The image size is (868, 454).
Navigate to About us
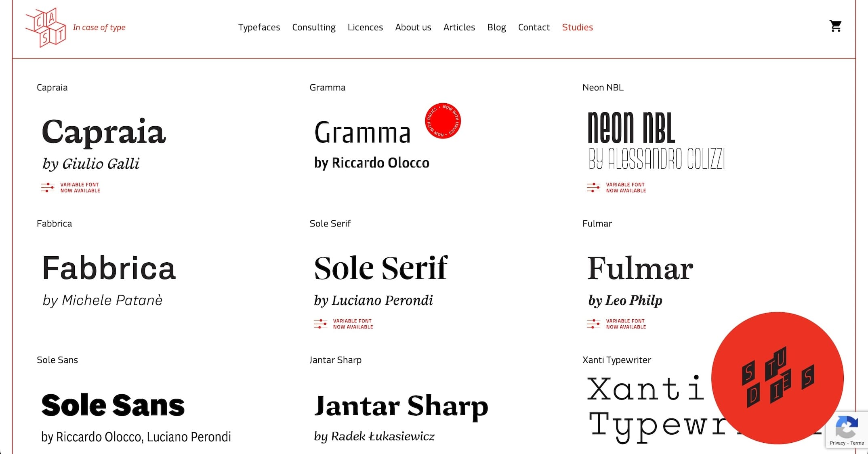[x=413, y=27]
